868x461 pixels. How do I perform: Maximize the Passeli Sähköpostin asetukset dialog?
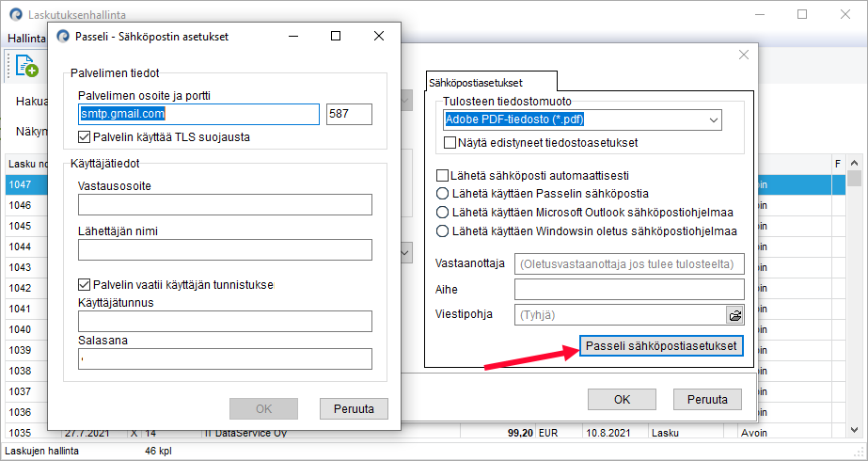[x=336, y=37]
